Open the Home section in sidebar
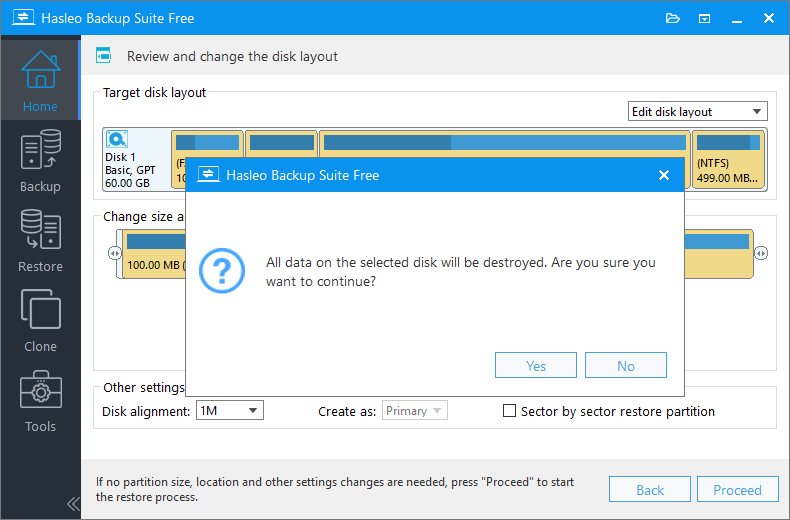Screen dimensions: 790x520 point(40,79)
